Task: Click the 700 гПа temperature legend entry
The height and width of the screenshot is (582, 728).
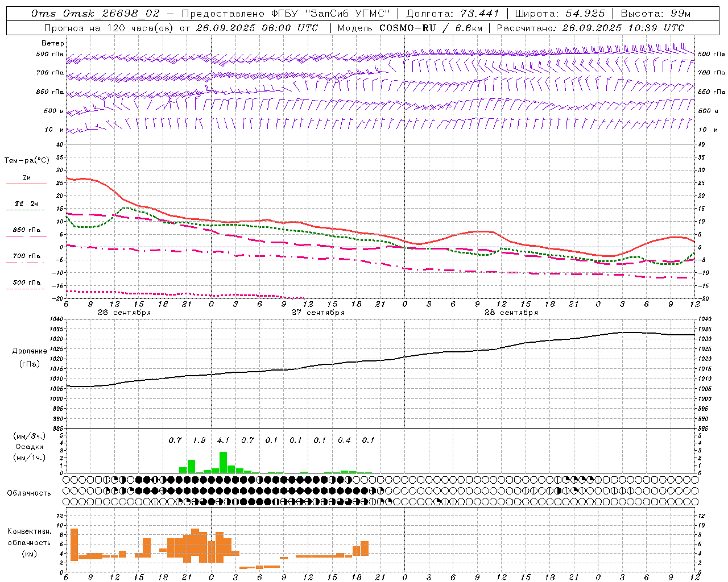Action: tap(26, 256)
